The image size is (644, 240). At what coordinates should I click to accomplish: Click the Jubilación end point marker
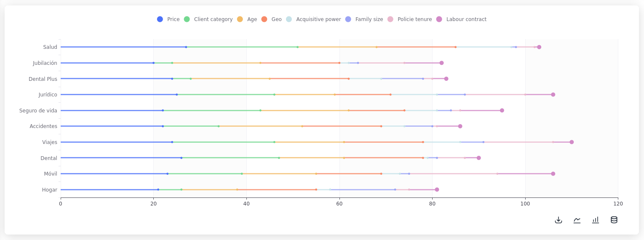[x=441, y=63]
